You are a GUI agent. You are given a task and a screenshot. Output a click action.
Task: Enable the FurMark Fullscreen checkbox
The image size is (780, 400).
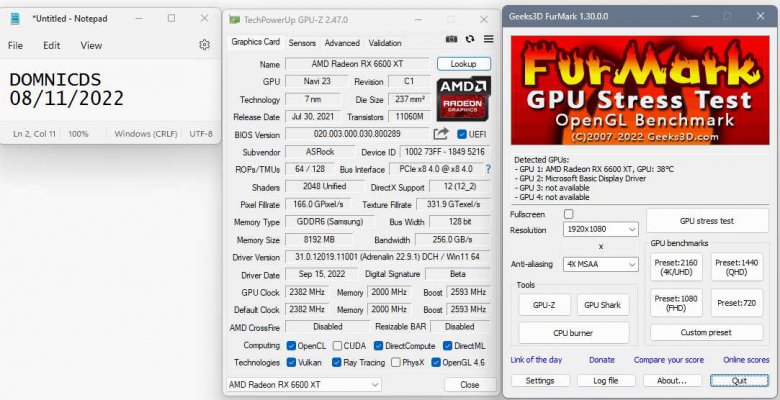pos(569,214)
